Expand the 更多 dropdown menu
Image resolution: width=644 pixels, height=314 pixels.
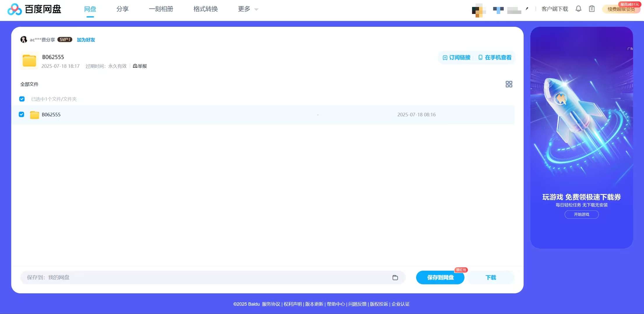pos(248,9)
